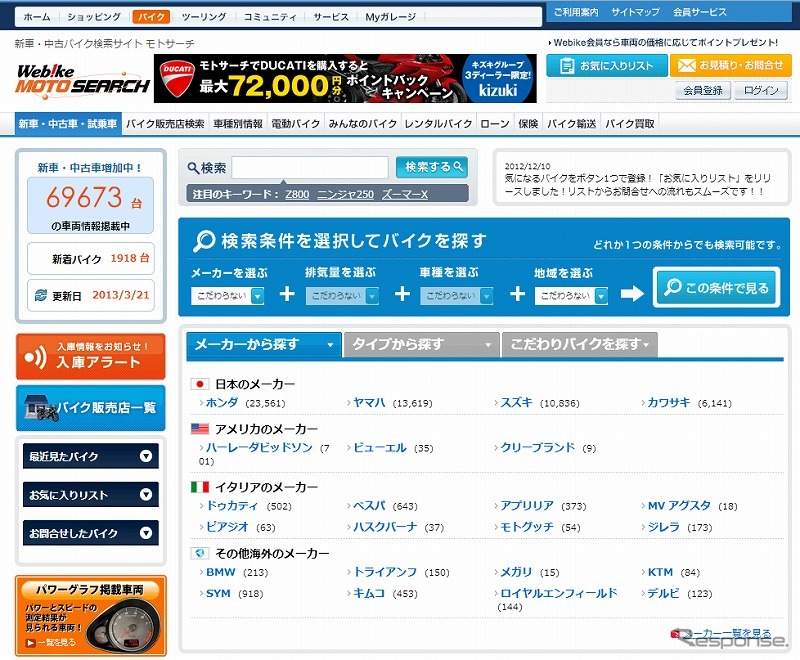Open the KTM maker link
800x660 pixels.
[660, 572]
